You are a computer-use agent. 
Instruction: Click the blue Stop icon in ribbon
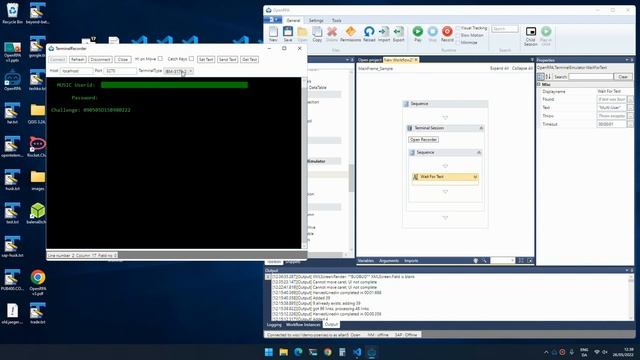click(x=432, y=31)
